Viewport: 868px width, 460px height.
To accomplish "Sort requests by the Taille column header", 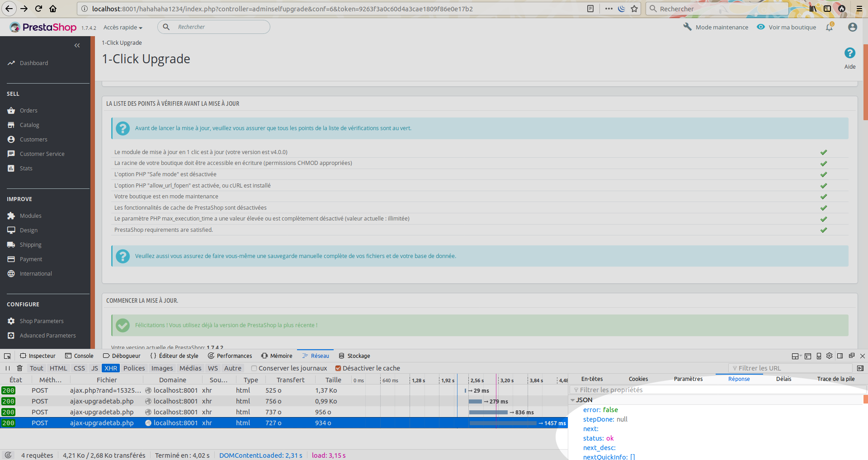I will [x=333, y=380].
